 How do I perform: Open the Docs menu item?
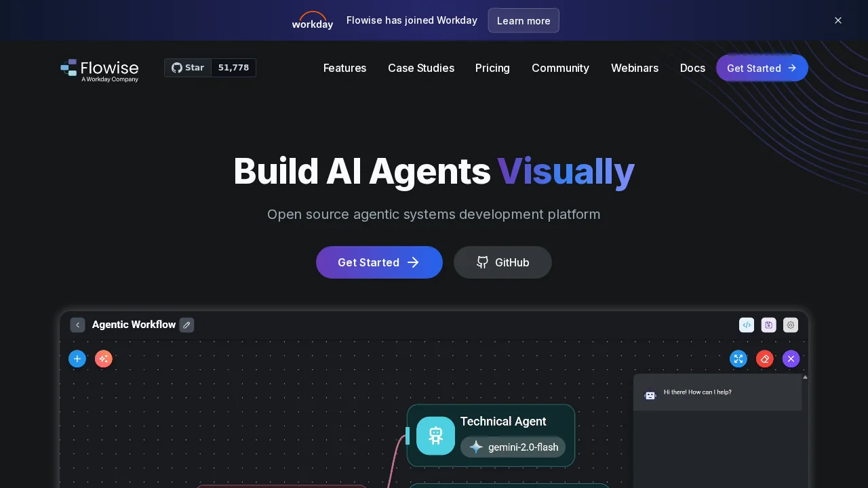(692, 68)
